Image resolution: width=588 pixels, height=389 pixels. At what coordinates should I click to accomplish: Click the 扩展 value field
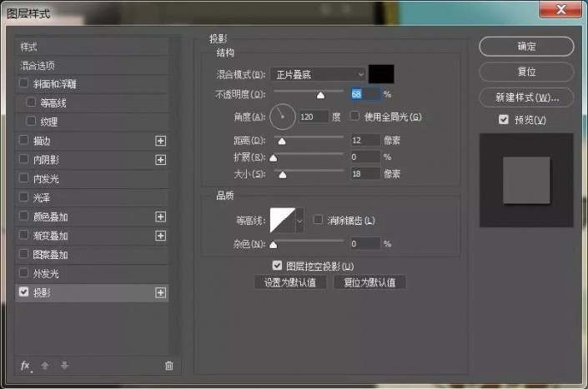365,157
